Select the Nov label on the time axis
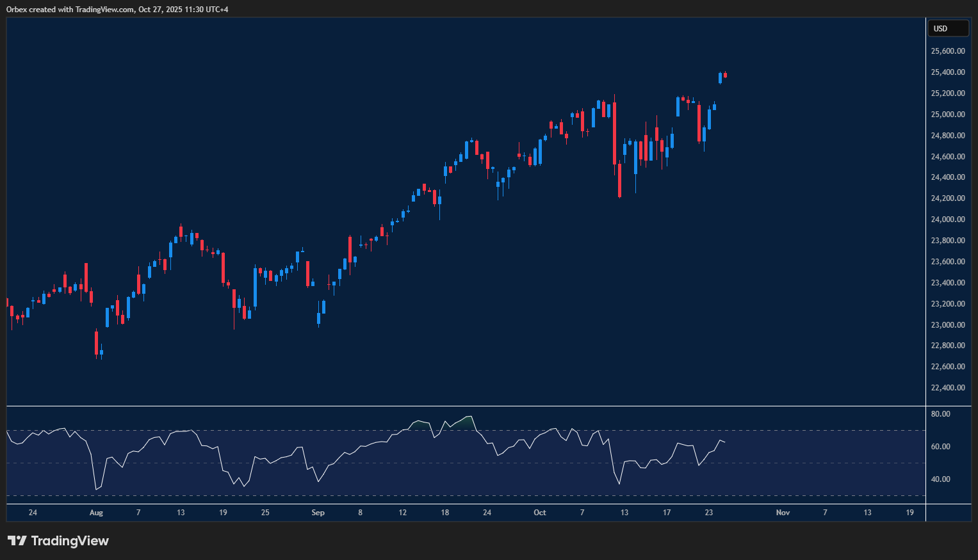Image resolution: width=978 pixels, height=560 pixels. 782,513
